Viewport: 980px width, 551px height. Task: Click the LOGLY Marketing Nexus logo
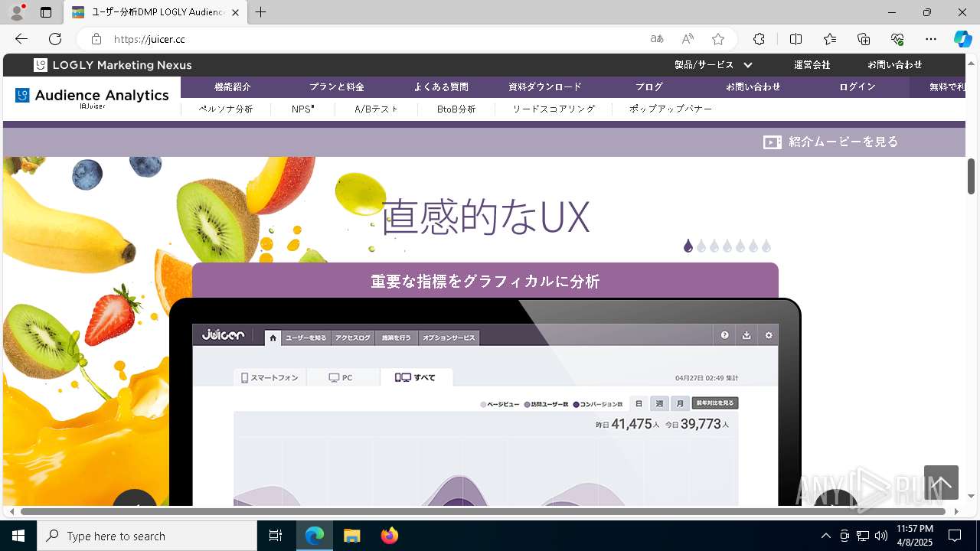tap(113, 65)
